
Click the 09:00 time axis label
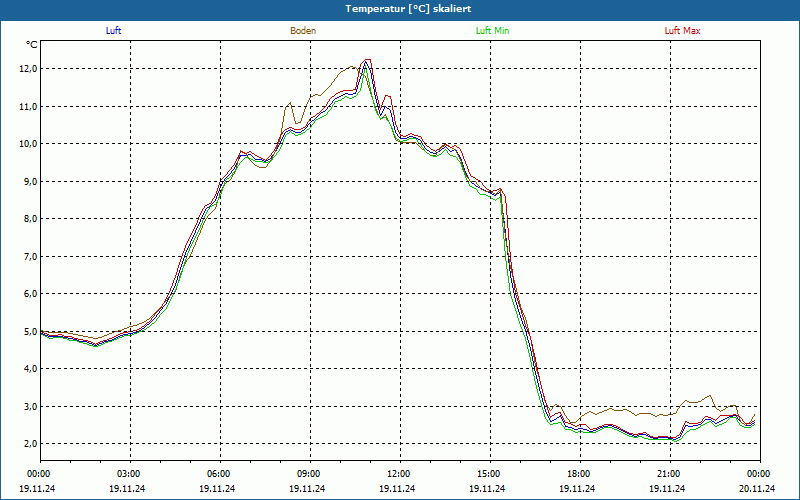tap(310, 473)
